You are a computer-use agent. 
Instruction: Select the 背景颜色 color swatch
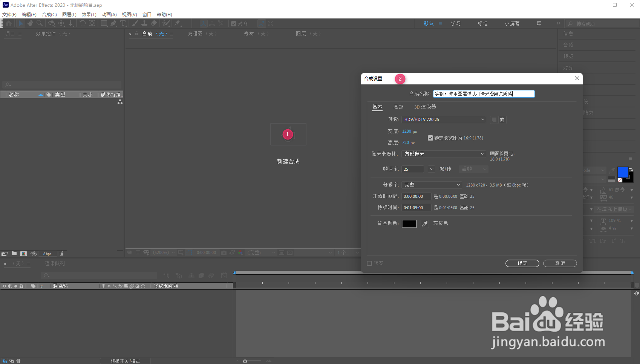click(409, 223)
